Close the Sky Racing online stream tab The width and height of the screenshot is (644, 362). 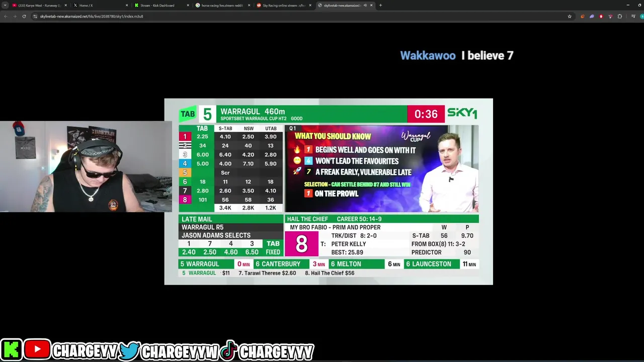tap(310, 5)
